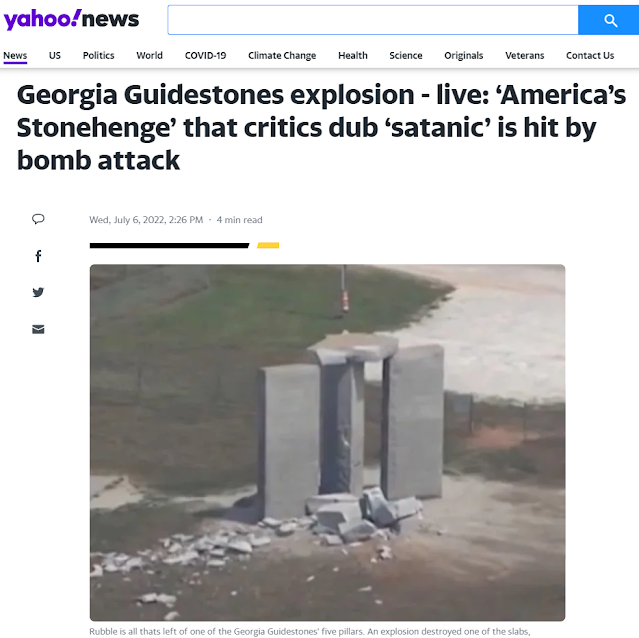Select the Science nav item
Viewport: 639px width, 638px height.
point(406,55)
